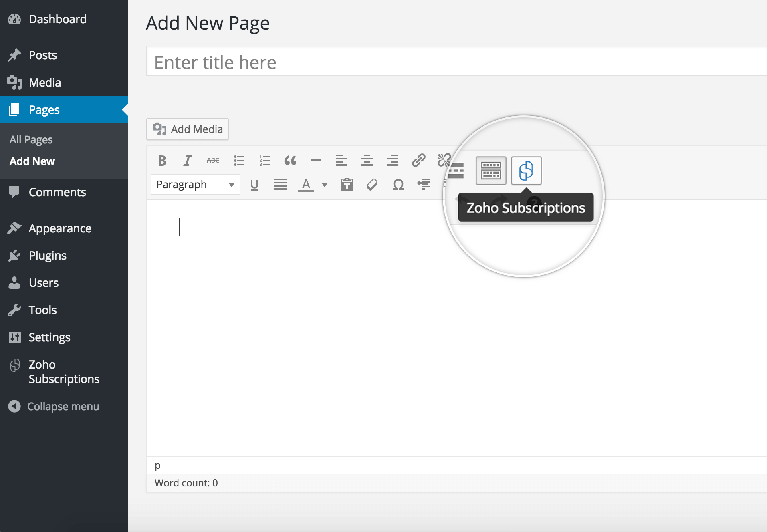Create a bulleted list
The height and width of the screenshot is (532, 767).
(x=239, y=161)
